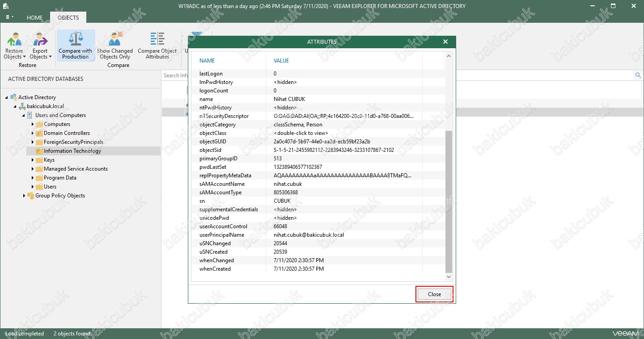Select the replPropertyMetaData attribute row

click(x=318, y=176)
